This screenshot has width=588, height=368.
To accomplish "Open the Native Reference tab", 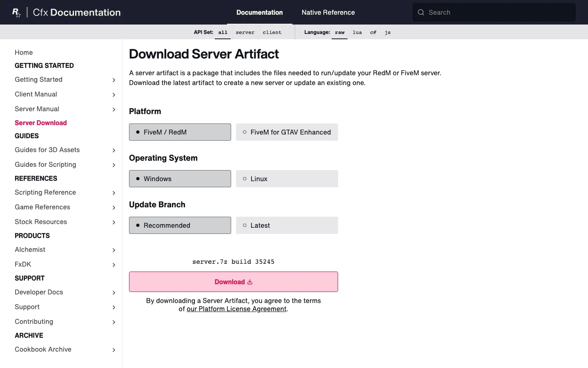I will point(328,12).
